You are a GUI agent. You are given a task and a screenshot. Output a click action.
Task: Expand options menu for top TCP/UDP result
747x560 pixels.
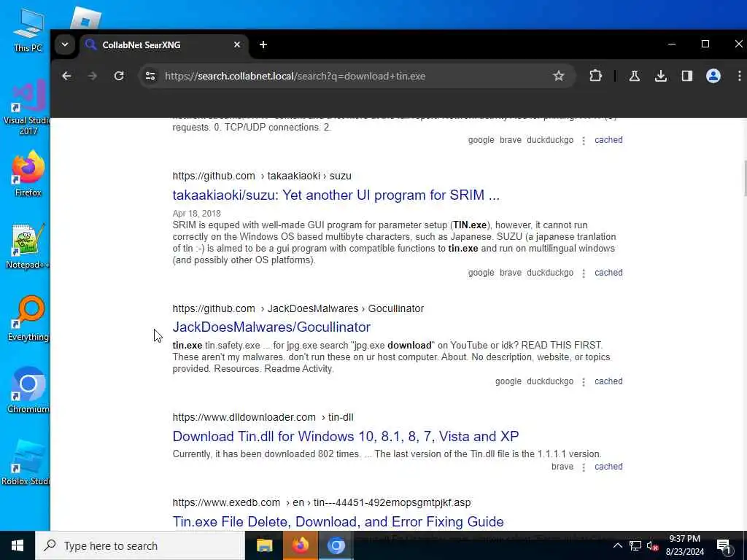point(584,141)
